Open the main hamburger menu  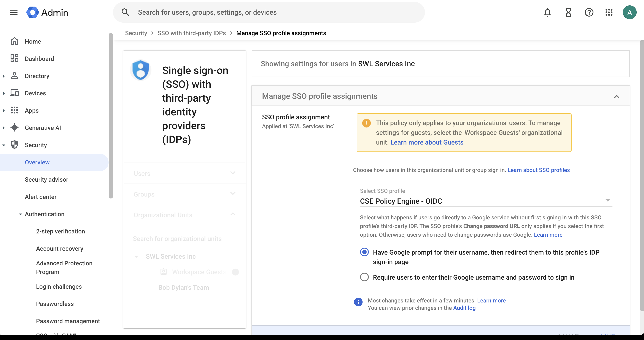pyautogui.click(x=13, y=12)
